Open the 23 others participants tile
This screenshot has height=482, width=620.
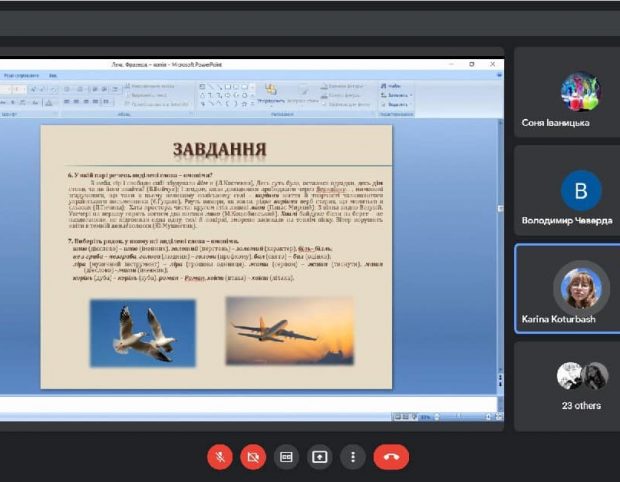[x=567, y=386]
